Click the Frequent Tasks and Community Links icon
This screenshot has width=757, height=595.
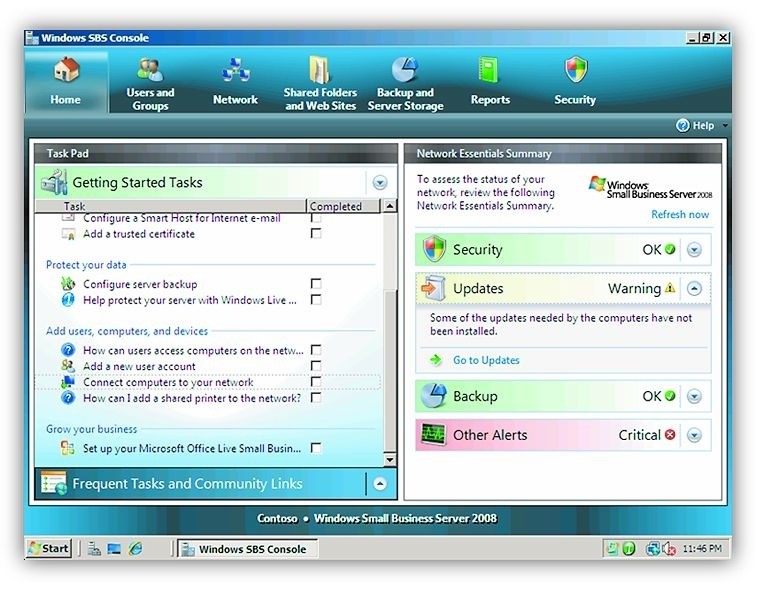pyautogui.click(x=54, y=483)
